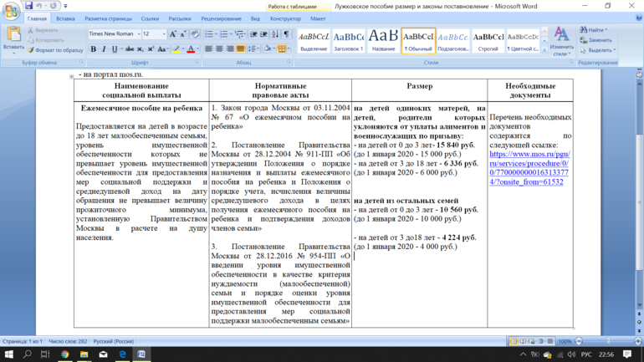Click the Format Painter brush icon

pos(31,50)
